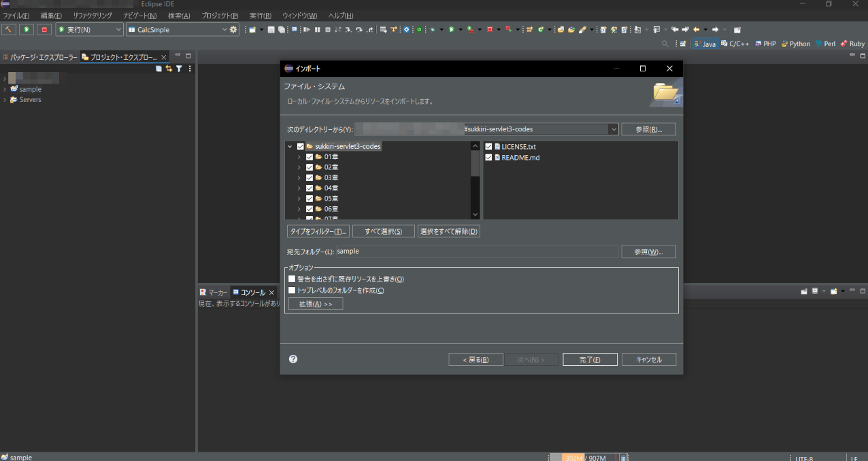Click 参照(R)... browse button for source directory

click(648, 129)
